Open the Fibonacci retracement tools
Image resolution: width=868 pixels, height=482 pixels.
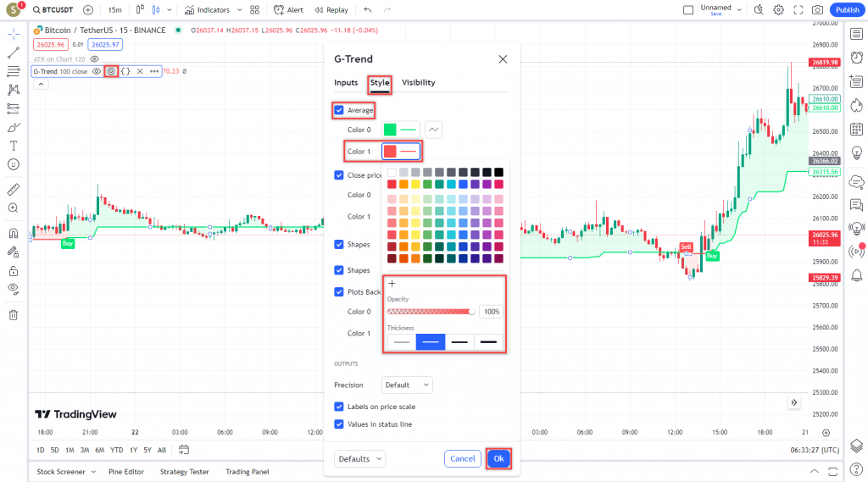pos(14,71)
